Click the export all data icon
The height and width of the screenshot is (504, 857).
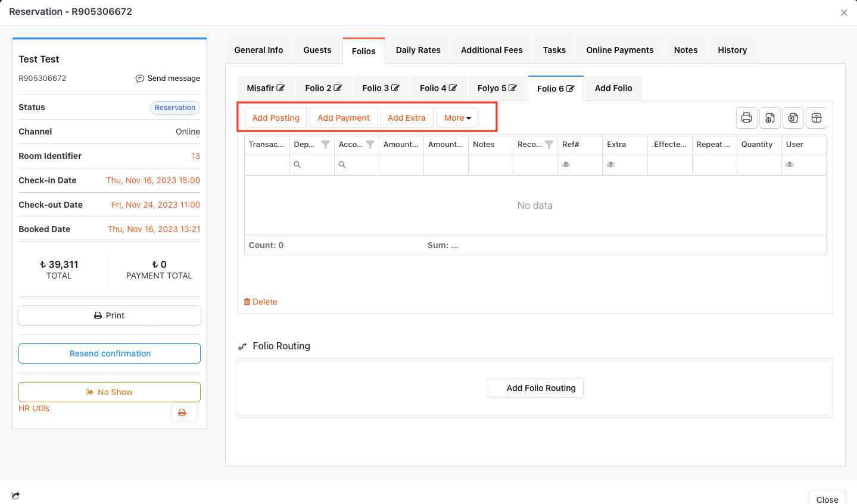pos(769,118)
